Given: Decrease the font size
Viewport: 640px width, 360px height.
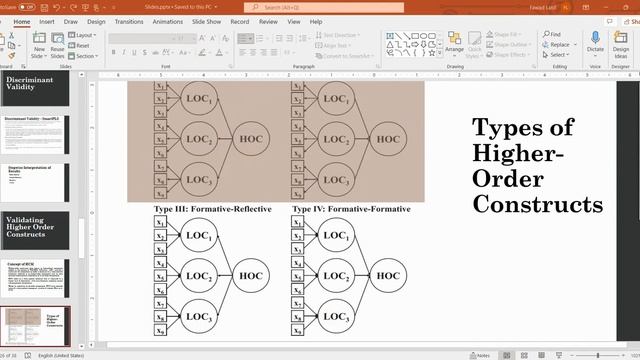Looking at the screenshot, I should (213, 38).
